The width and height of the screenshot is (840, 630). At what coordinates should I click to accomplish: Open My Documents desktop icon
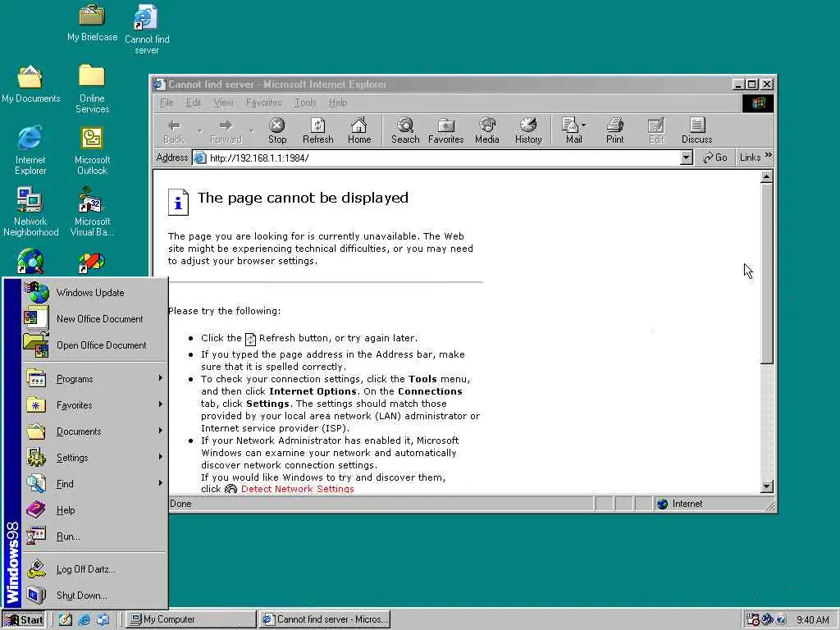30,84
